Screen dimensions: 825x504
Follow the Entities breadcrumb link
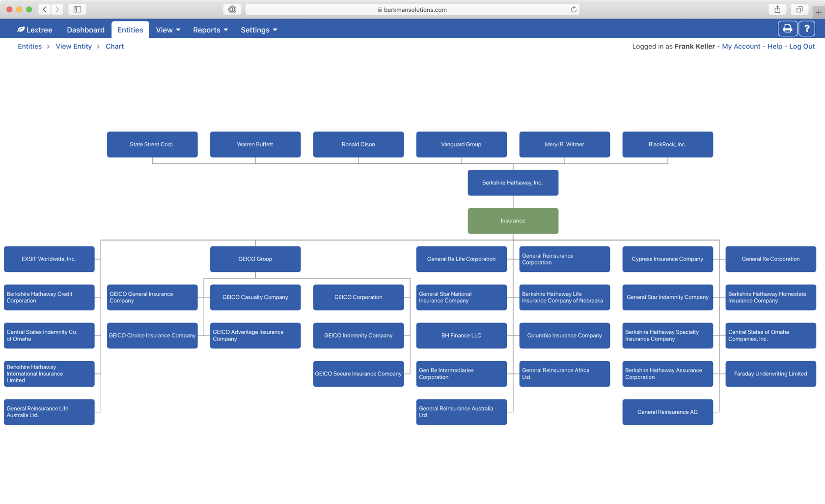(30, 46)
